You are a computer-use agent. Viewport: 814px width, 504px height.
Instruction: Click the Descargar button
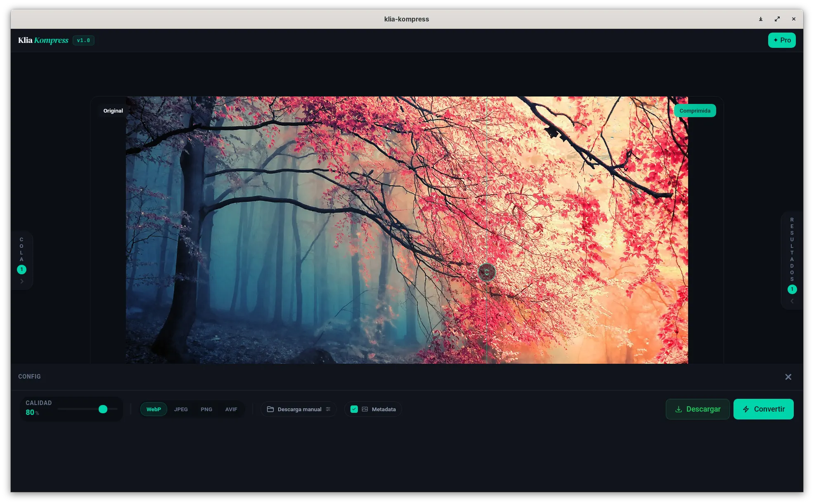tap(697, 409)
